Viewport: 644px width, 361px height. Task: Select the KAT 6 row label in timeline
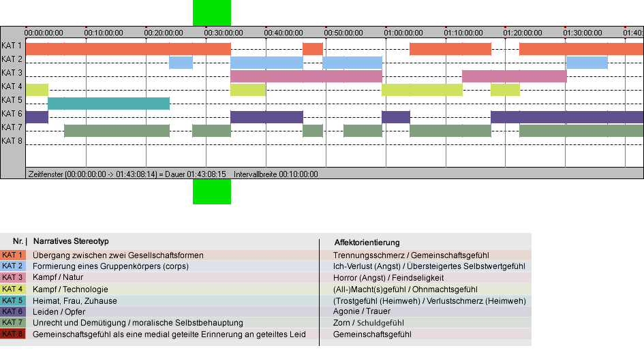point(12,113)
